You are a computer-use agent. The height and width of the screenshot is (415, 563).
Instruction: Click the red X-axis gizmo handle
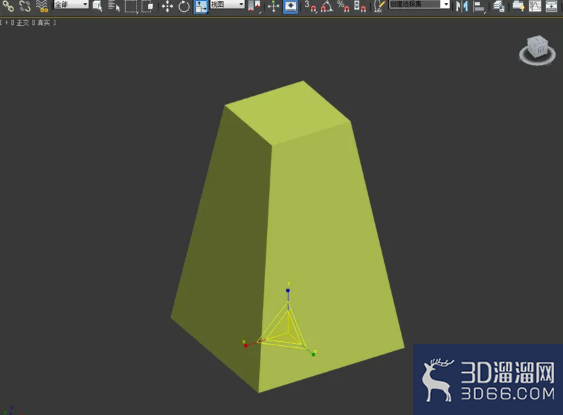(x=246, y=345)
